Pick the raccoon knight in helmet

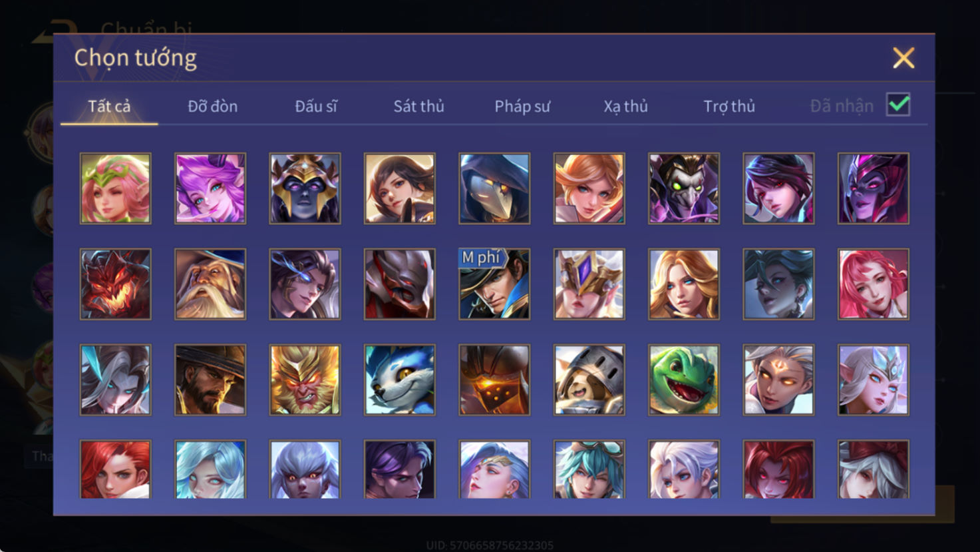(589, 380)
